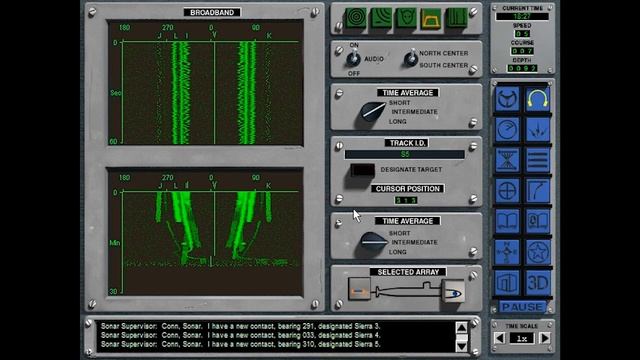The height and width of the screenshot is (360, 640).
Task: Open the helm station steering wheel icon
Action: pos(507,99)
